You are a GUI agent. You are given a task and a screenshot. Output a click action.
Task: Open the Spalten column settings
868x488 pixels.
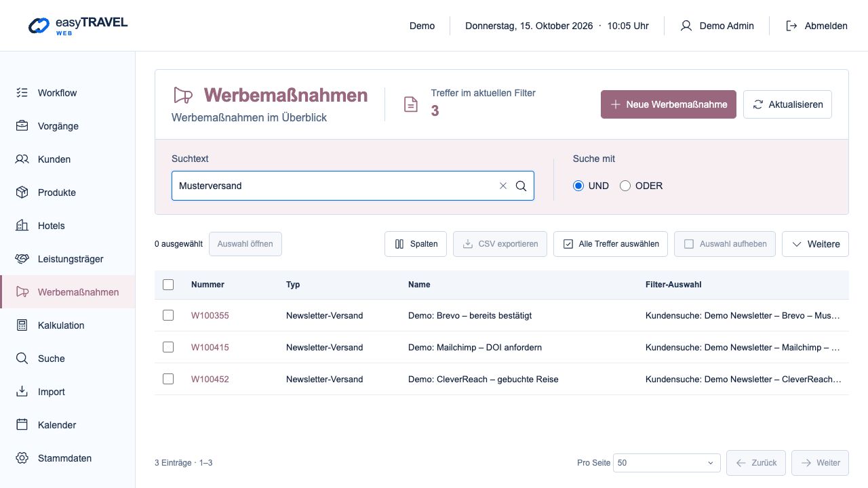(x=416, y=244)
